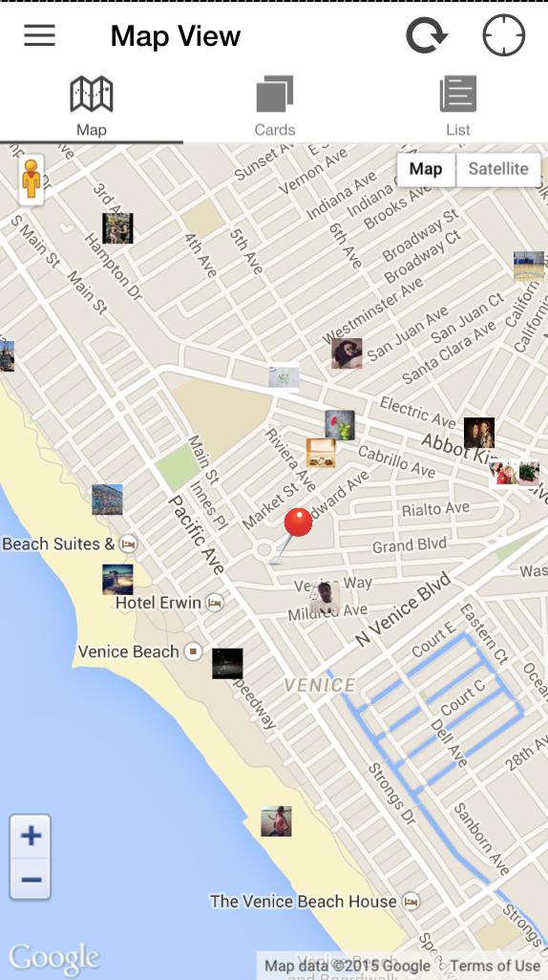Screen dimensions: 548x980
Task: Click the Google logo link
Action: pos(54,957)
